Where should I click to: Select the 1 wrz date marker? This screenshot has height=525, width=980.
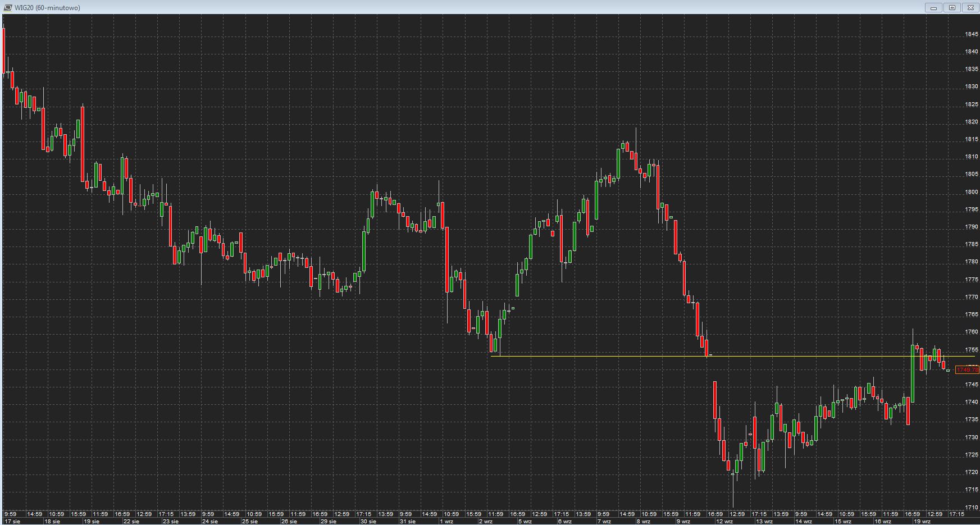[x=446, y=522]
